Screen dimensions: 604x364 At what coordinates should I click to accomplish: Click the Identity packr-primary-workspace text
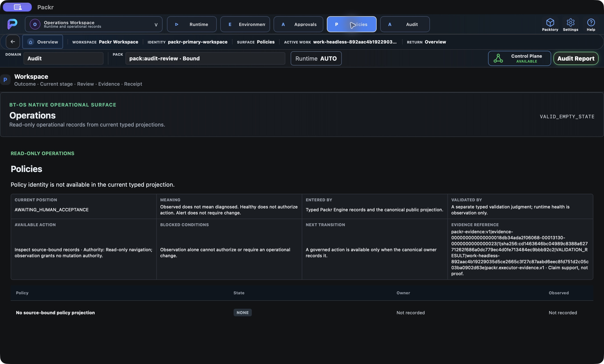click(x=198, y=42)
